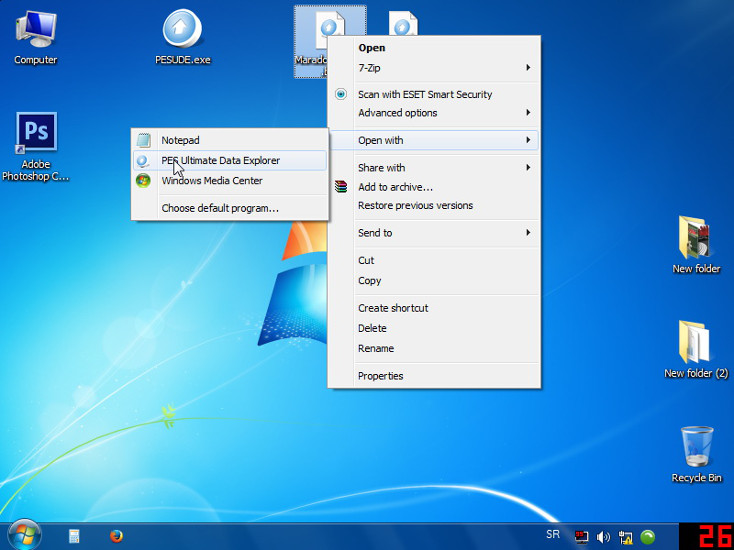Open Calculator from the taskbar
The image size is (734, 550).
(x=74, y=536)
